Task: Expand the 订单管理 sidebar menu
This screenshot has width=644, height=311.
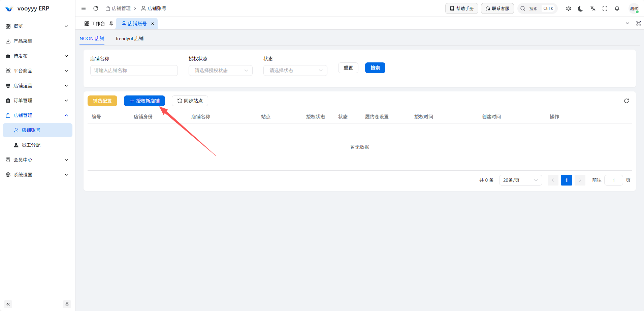Action: tap(37, 101)
